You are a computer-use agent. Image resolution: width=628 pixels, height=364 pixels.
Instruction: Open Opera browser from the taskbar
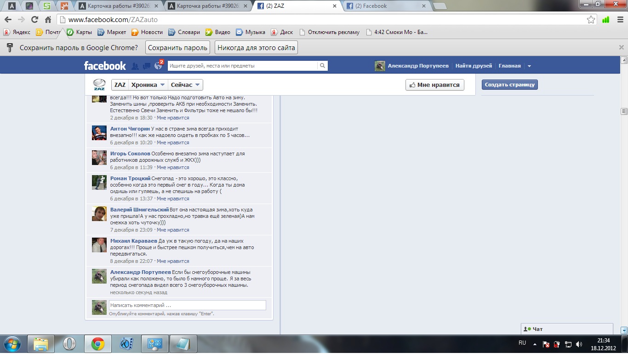[x=69, y=344]
